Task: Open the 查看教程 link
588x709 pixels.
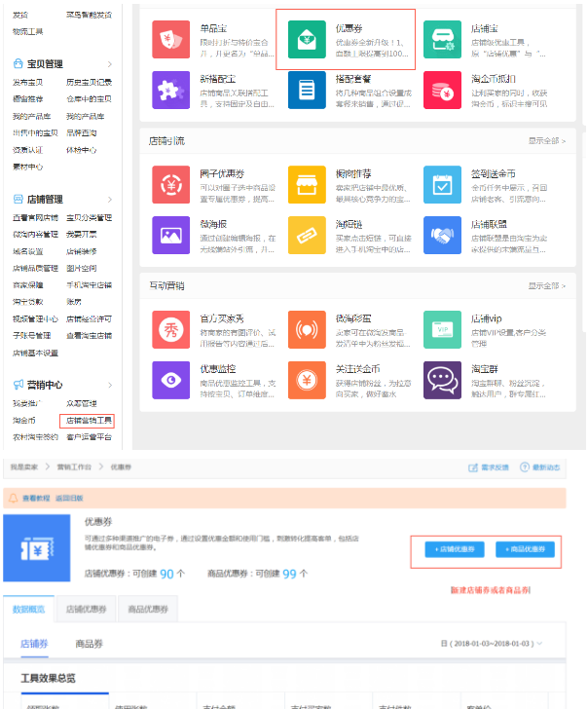Action: coord(36,499)
